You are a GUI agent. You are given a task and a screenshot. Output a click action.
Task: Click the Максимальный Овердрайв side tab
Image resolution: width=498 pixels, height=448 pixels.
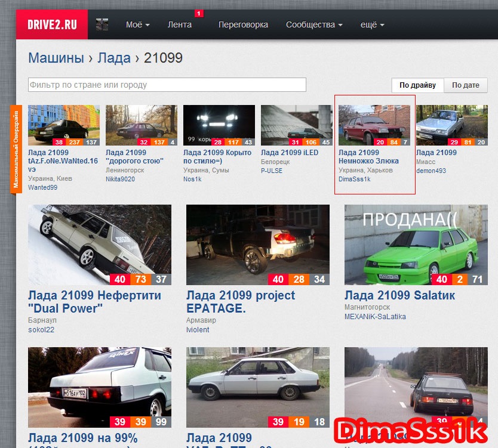point(16,149)
